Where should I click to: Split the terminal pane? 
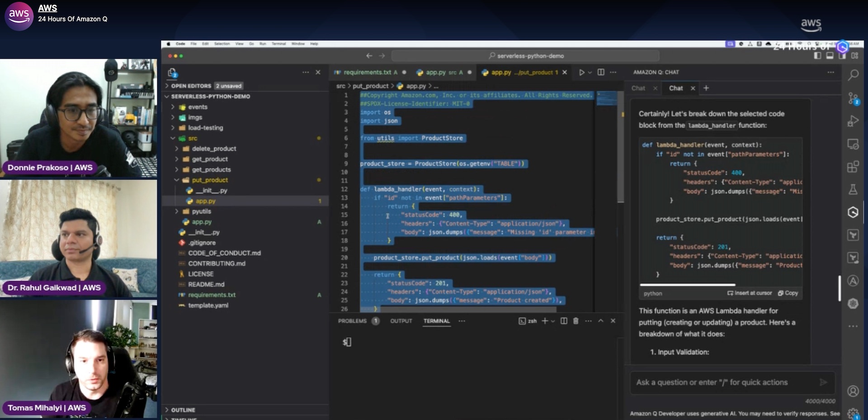pyautogui.click(x=564, y=321)
